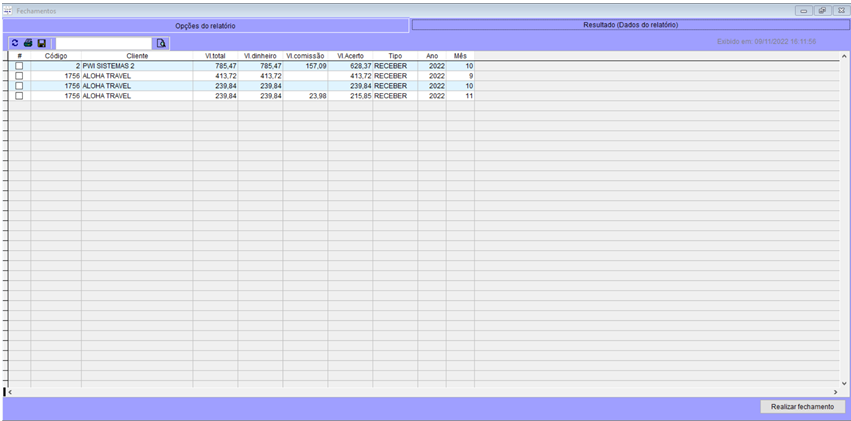Click the right arrow on the horizontal scrollbar
851x421 pixels.
point(834,392)
